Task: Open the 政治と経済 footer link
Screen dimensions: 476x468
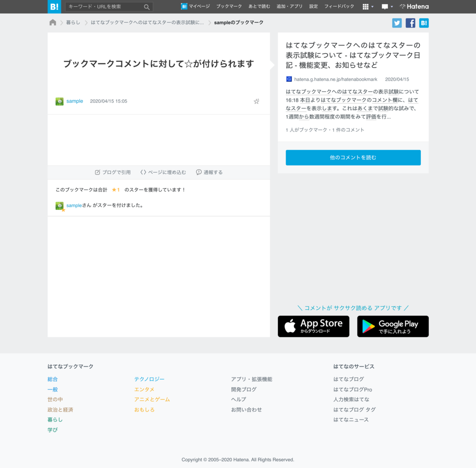Action: point(60,410)
